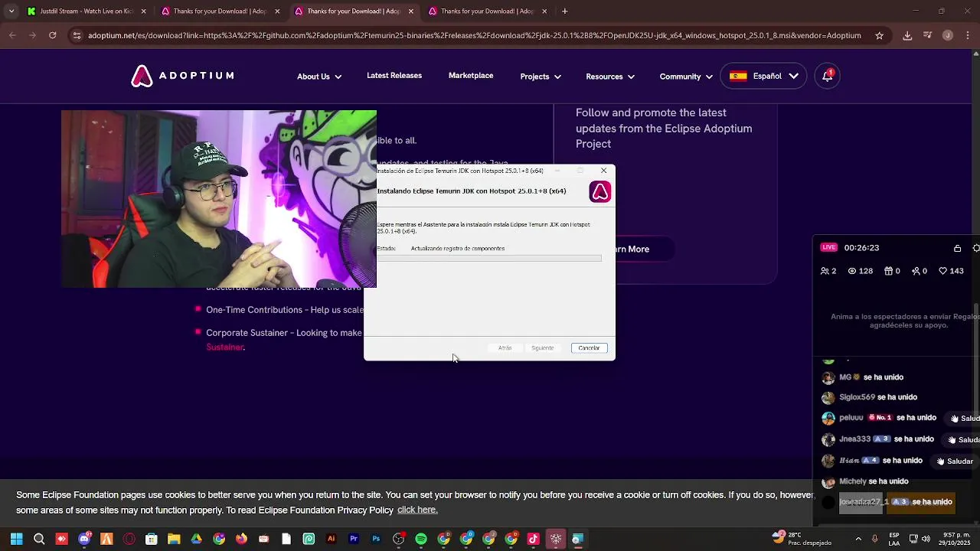The width and height of the screenshot is (980, 551).
Task: Click stream timer 00:26:23
Action: click(x=861, y=248)
